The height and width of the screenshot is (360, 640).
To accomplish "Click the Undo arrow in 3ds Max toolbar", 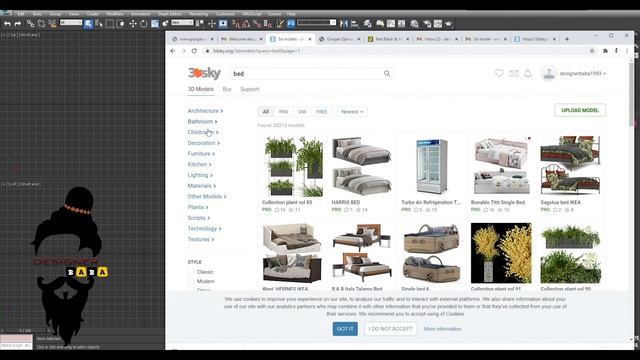I will pos(7,24).
